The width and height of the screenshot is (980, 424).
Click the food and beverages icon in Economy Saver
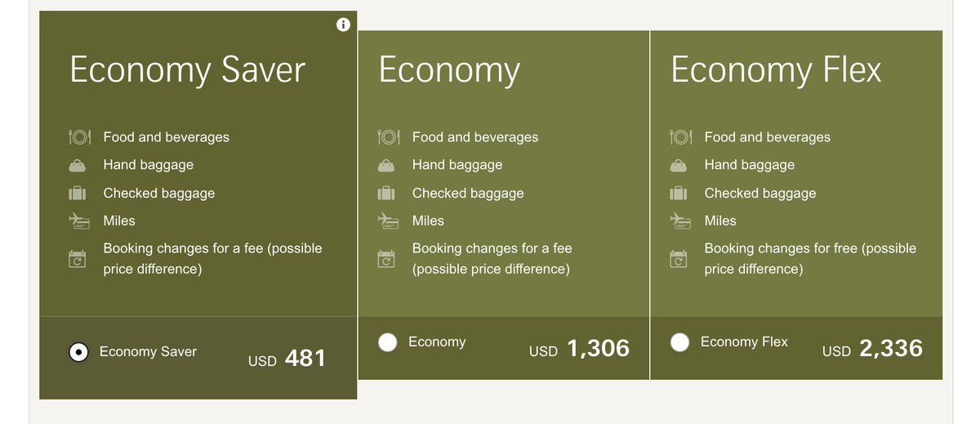78,137
